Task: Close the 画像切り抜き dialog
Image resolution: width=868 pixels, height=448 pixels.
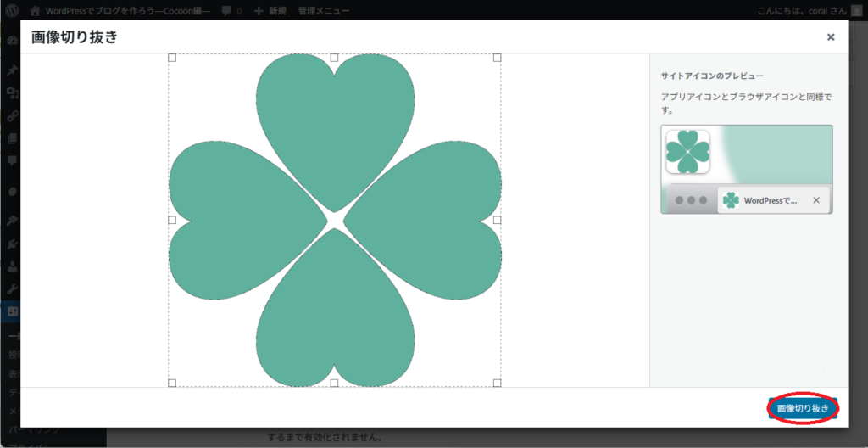Action: tap(831, 37)
